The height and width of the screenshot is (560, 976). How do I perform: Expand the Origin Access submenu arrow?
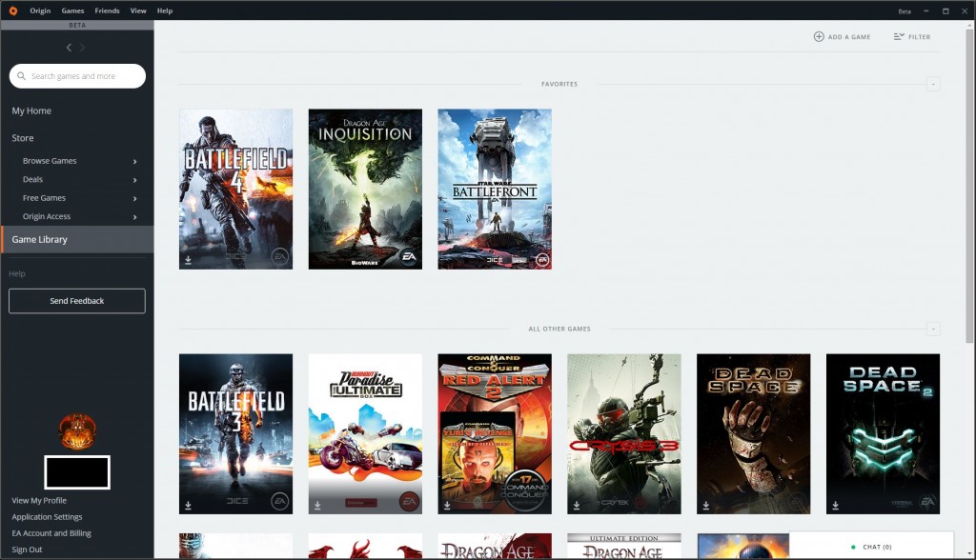point(134,217)
